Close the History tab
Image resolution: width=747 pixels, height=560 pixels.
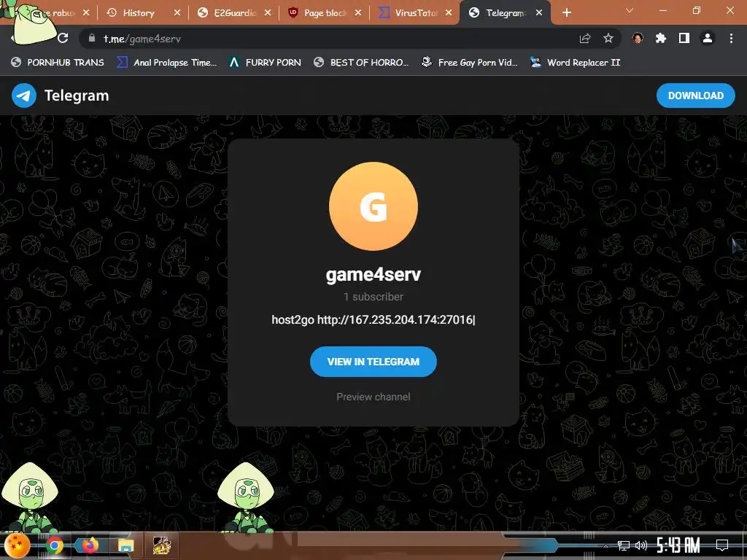pos(177,13)
